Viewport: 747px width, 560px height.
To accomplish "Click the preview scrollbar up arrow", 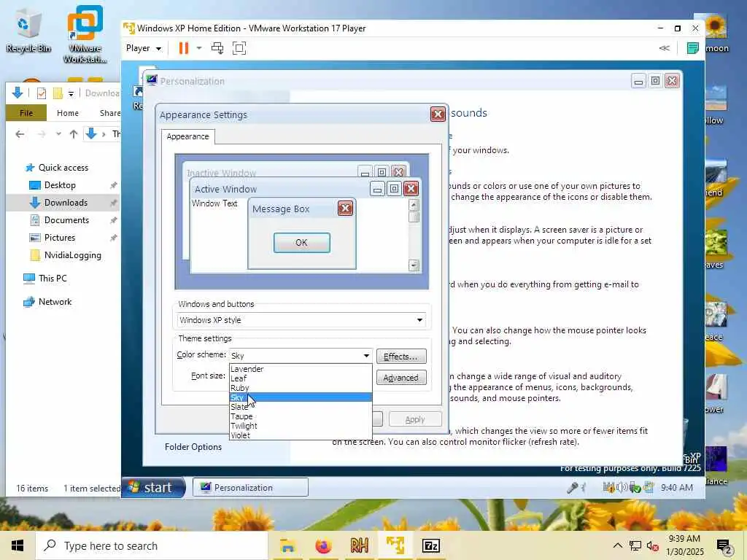I will coord(414,205).
